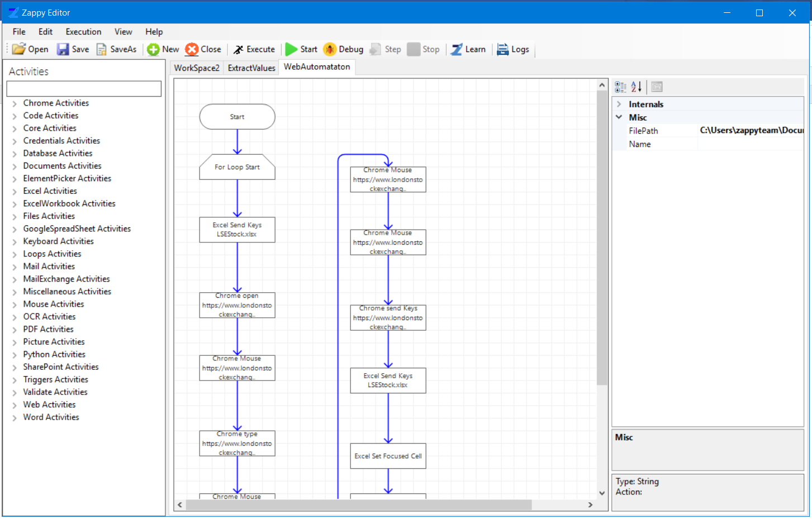Viewport: 812px width, 519px height.
Task: Select ElementPicker Activities in the tree
Action: 67,178
